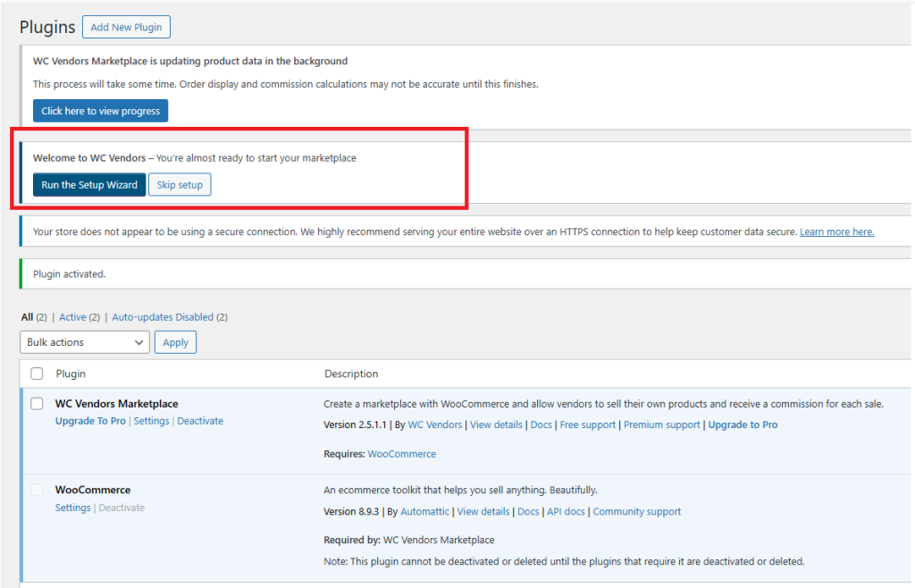
Task: View details of WooCommerce plugin
Action: pyautogui.click(x=483, y=511)
